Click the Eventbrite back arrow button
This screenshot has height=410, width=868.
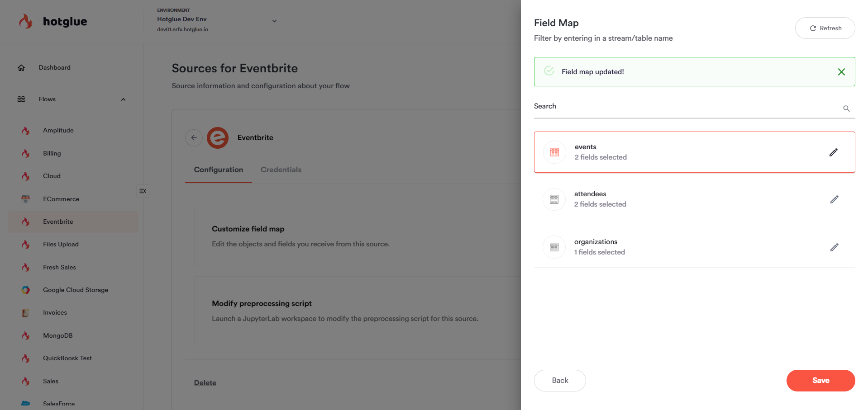(194, 138)
